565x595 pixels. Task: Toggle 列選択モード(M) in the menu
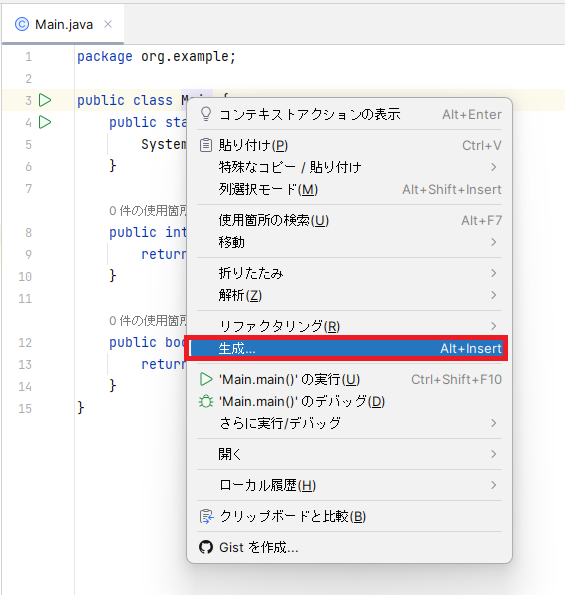point(349,189)
